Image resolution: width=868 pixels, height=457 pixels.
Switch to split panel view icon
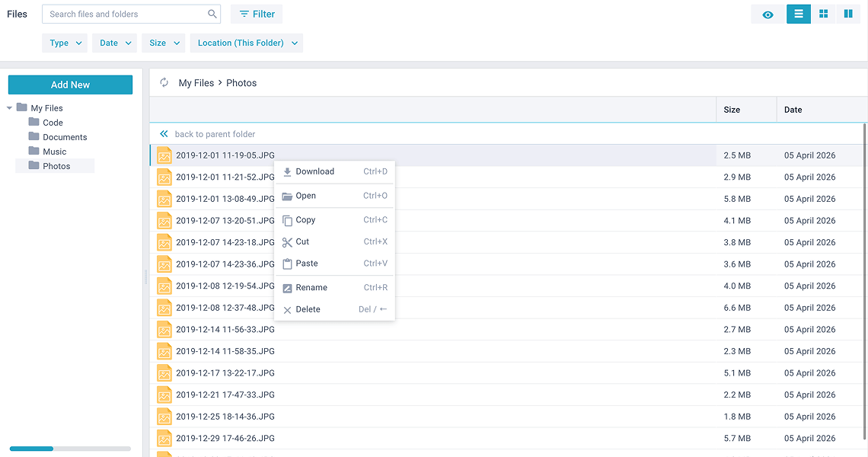(847, 14)
